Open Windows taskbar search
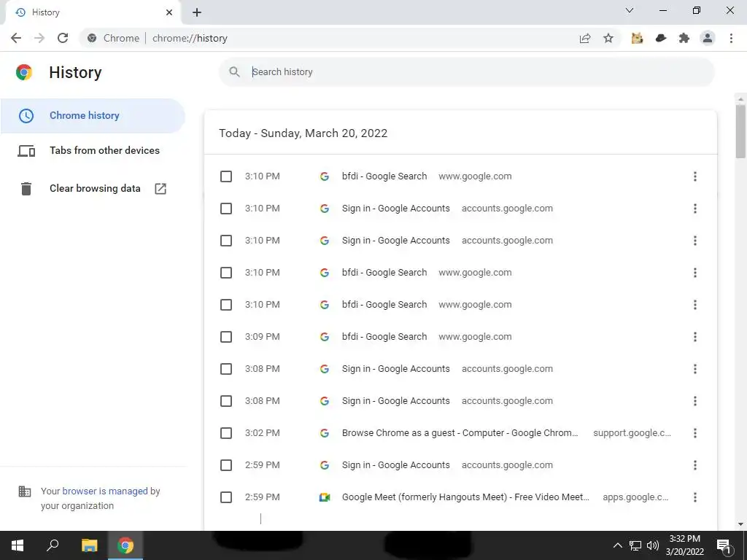The image size is (747, 560). [53, 545]
